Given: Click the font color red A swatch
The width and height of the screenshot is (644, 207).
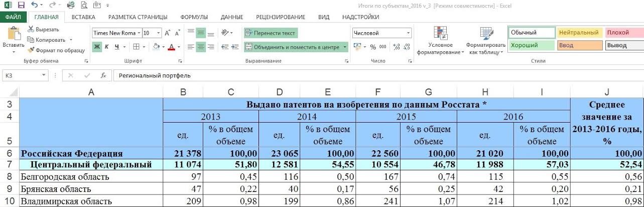Looking at the screenshot, I should 171,47.
